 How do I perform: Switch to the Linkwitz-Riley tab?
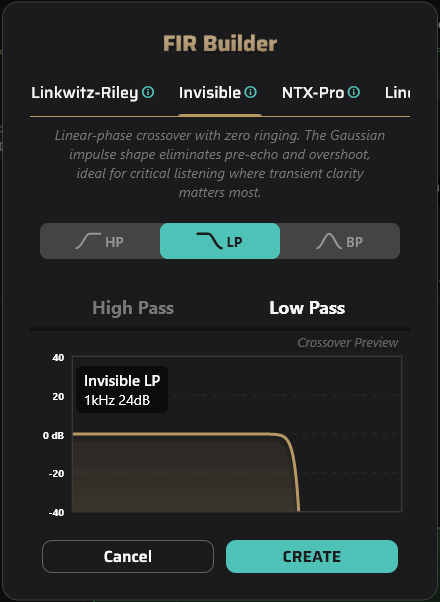(84, 93)
